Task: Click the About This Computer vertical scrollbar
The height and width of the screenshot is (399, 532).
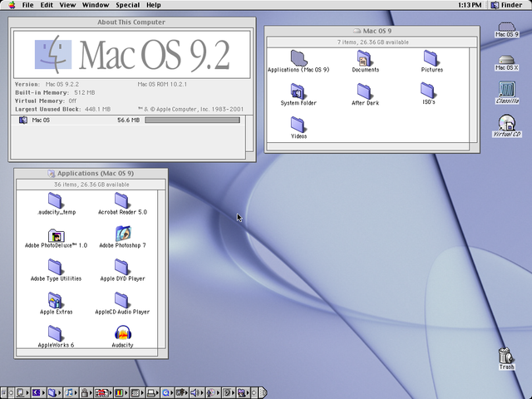Action: [249, 133]
